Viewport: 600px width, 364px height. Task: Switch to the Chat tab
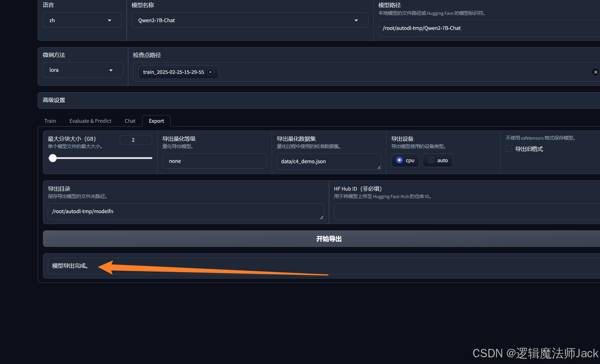(x=130, y=121)
